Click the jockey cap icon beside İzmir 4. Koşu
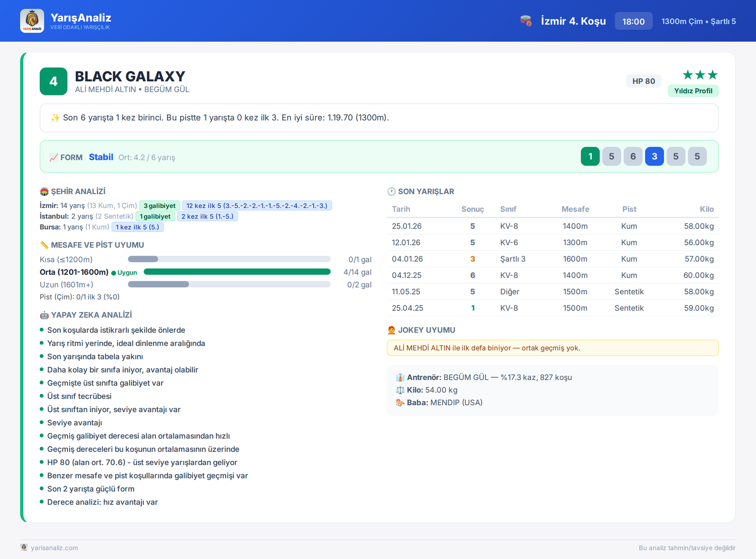The height and width of the screenshot is (559, 756). [x=526, y=21]
